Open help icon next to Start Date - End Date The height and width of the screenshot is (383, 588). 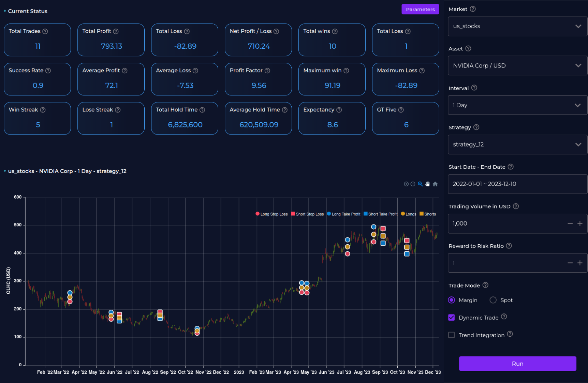(x=511, y=167)
